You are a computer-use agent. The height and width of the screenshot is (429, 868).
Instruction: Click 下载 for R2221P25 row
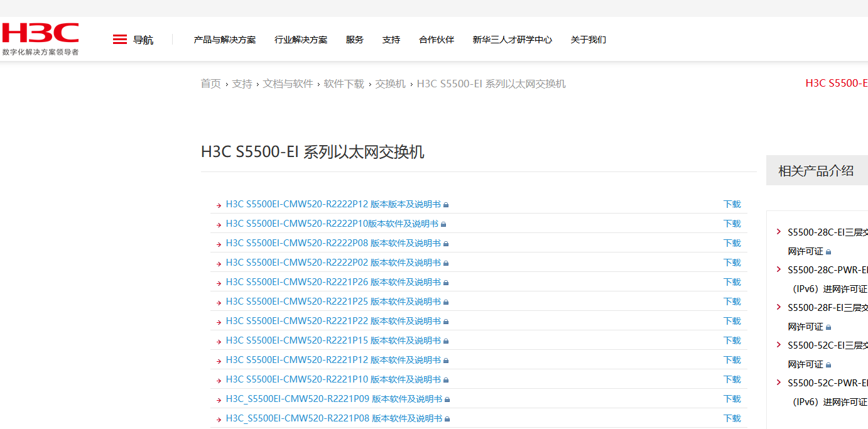(732, 301)
